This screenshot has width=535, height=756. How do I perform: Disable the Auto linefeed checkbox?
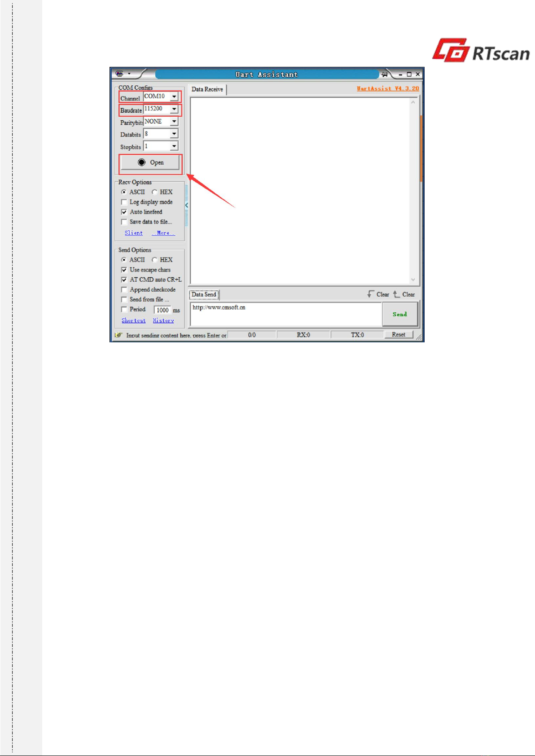click(124, 212)
